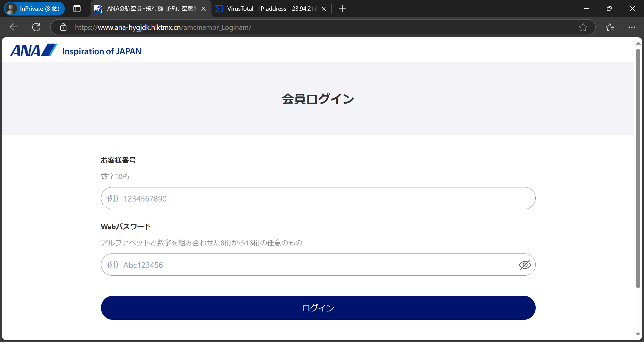Switch to the VirusTotal tab

click(271, 9)
